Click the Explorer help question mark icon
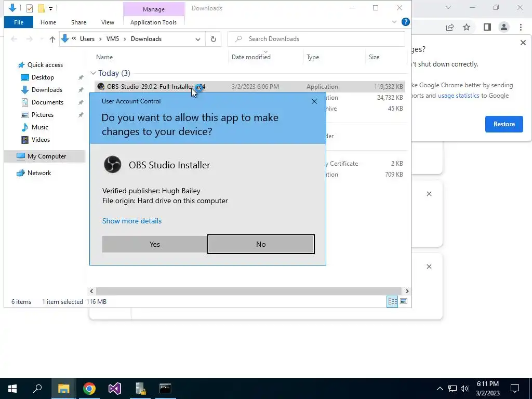Screen dimensions: 532x399 click(405, 22)
